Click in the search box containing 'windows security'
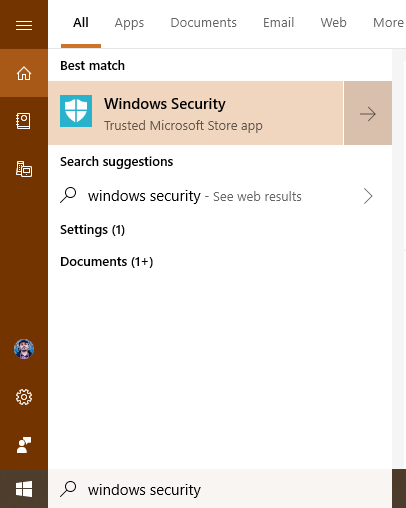The width and height of the screenshot is (406, 508). [x=220, y=489]
